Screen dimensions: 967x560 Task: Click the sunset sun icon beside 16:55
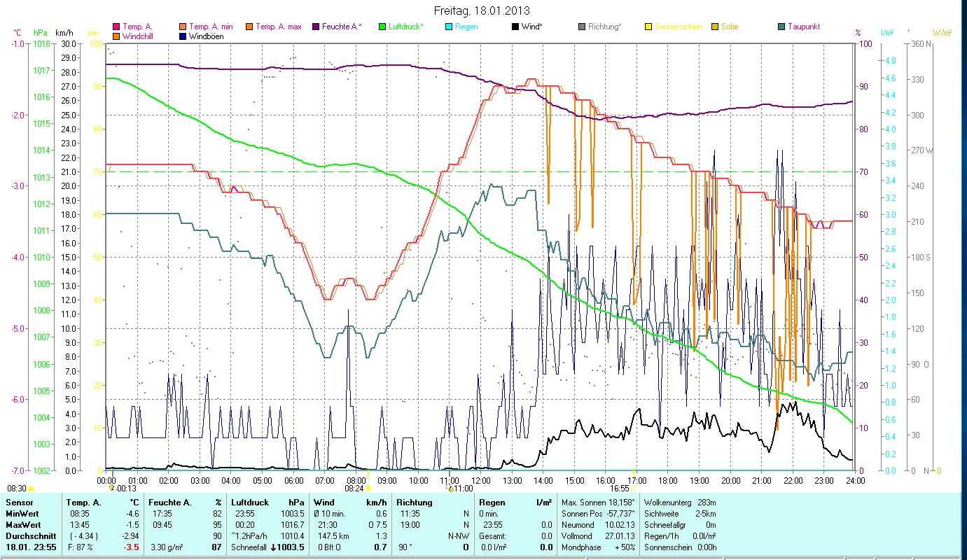[634, 489]
